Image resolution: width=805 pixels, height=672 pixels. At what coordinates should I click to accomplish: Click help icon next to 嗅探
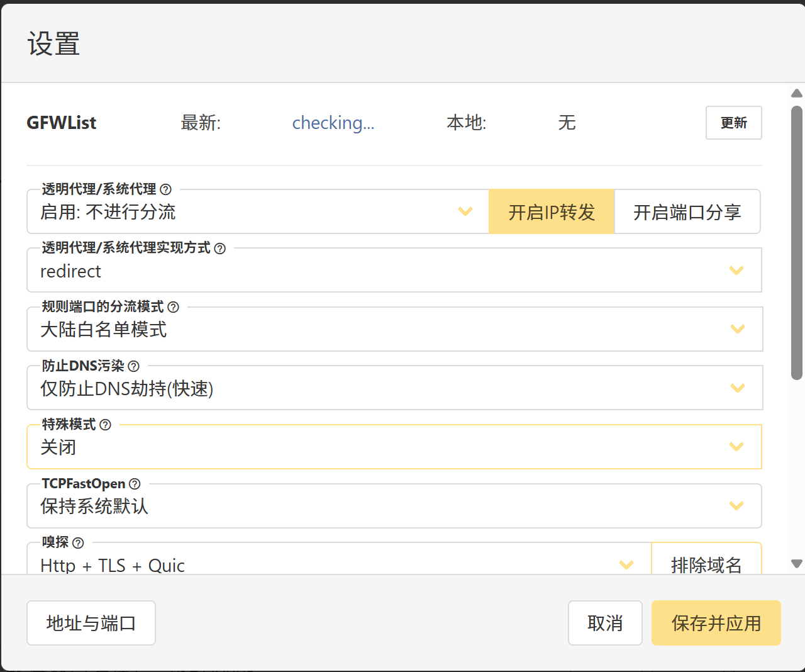[78, 542]
